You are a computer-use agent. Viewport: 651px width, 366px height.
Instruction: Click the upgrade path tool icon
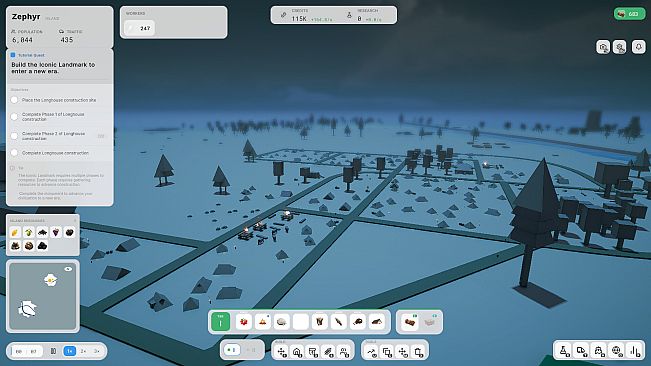click(372, 352)
